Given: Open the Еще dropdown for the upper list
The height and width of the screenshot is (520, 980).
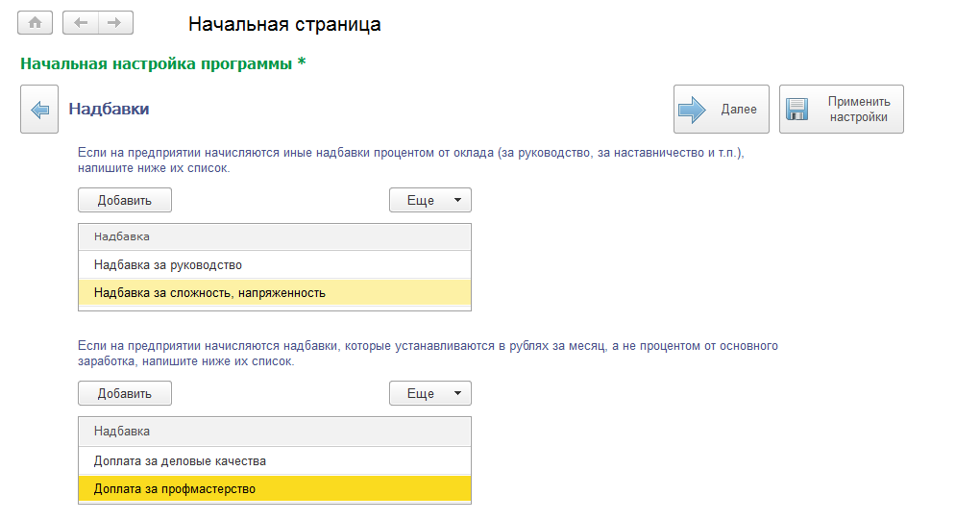Looking at the screenshot, I should (x=429, y=200).
